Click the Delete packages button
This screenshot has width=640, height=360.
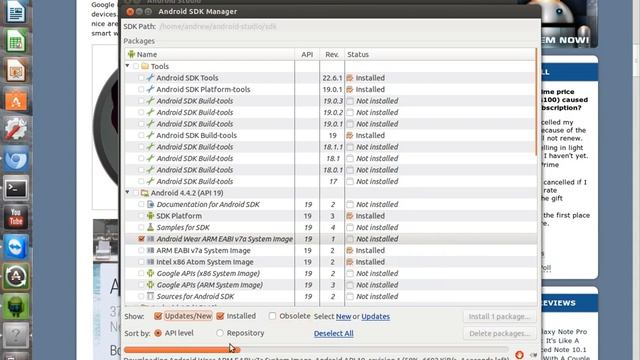coord(499,333)
